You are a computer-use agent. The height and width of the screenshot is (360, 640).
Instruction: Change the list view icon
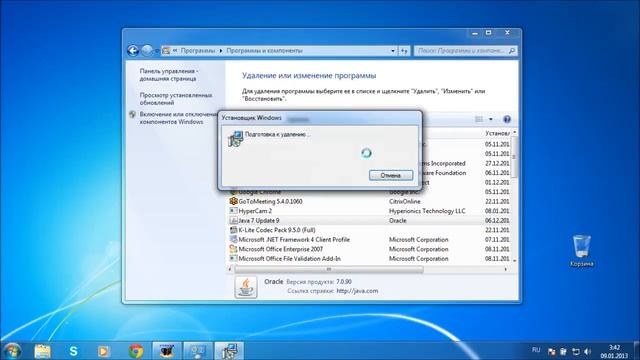479,119
